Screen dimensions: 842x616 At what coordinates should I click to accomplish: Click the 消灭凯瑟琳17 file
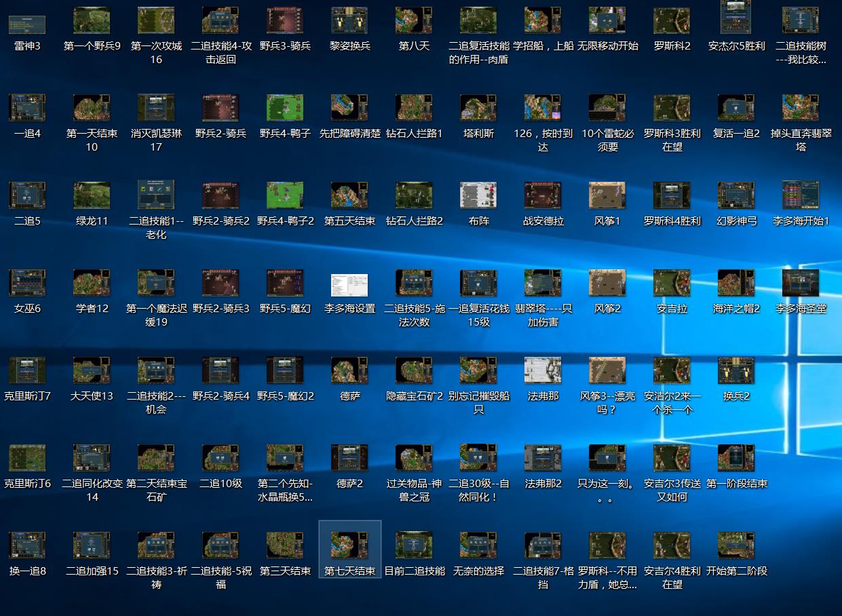[x=156, y=109]
